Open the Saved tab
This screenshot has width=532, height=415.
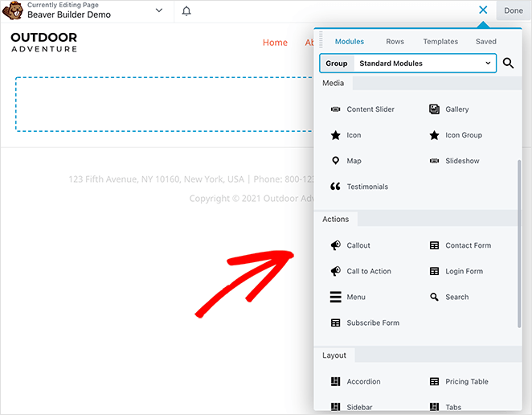[486, 42]
